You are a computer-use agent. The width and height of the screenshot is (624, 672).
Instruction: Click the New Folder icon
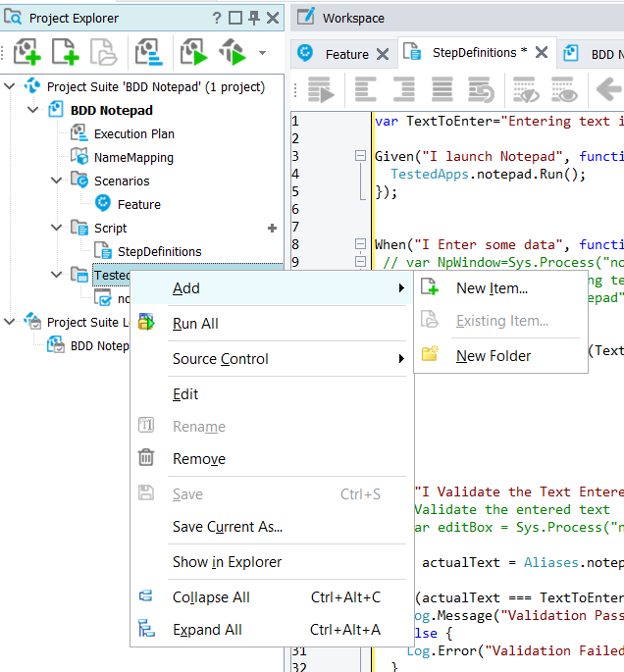click(x=430, y=353)
